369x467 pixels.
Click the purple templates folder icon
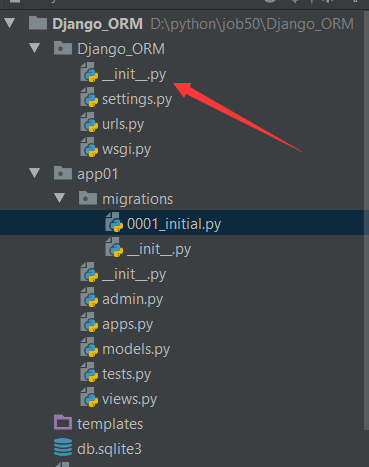(63, 422)
